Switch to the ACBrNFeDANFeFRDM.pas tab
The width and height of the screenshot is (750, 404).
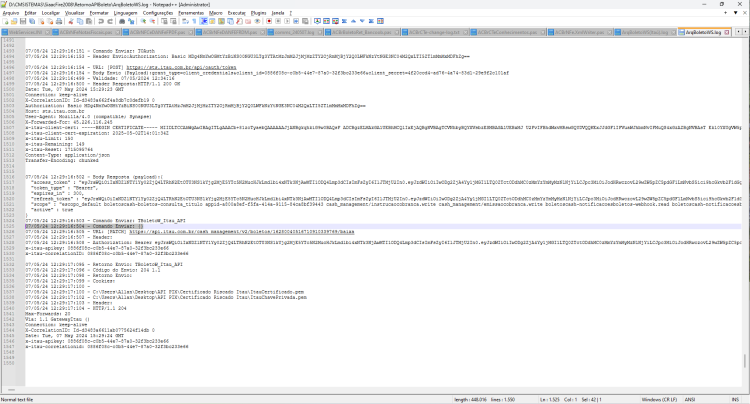[230, 32]
